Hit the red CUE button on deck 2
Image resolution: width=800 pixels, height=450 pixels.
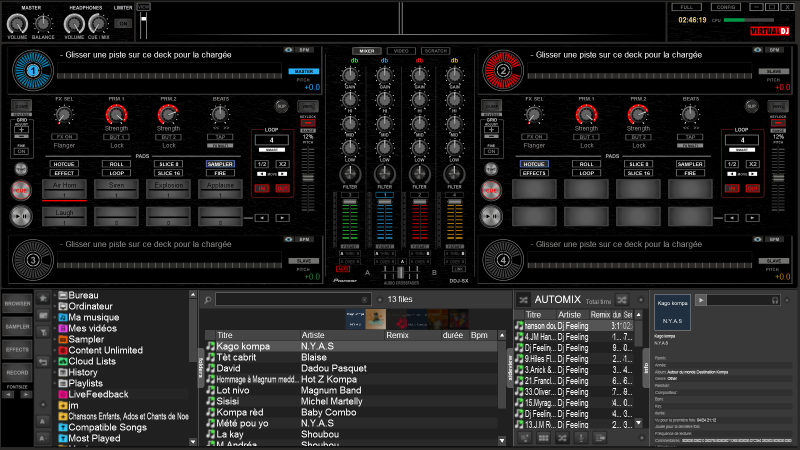(491, 190)
